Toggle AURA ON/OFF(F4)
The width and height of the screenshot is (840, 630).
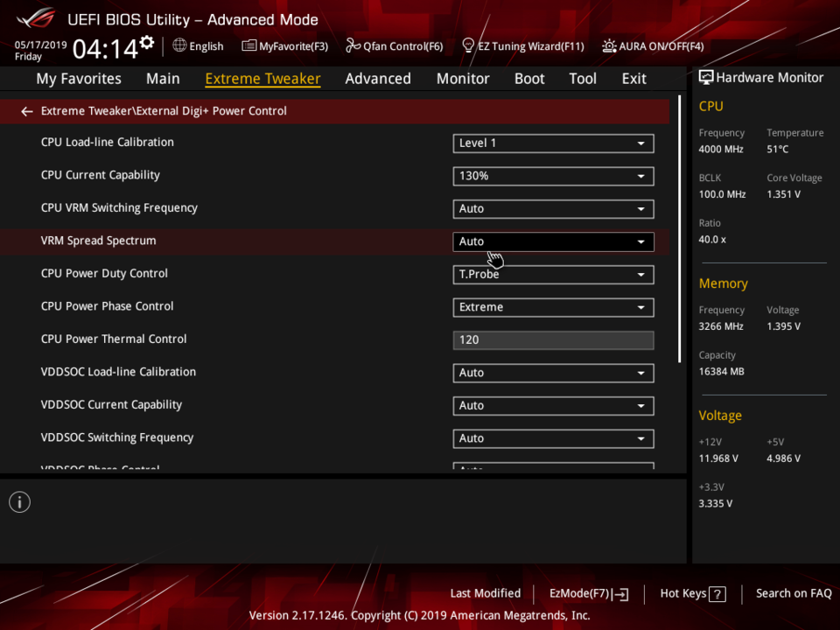tap(653, 46)
